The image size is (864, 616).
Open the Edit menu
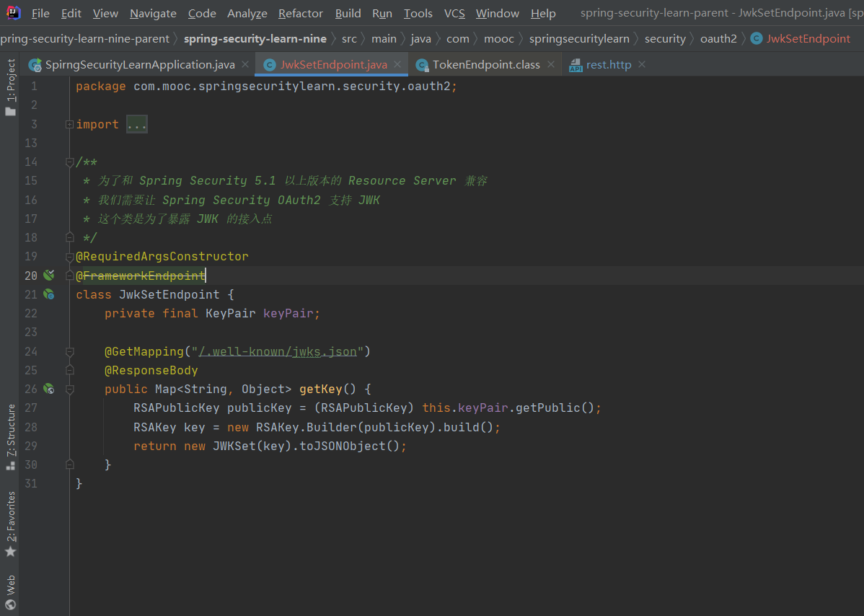(x=71, y=13)
